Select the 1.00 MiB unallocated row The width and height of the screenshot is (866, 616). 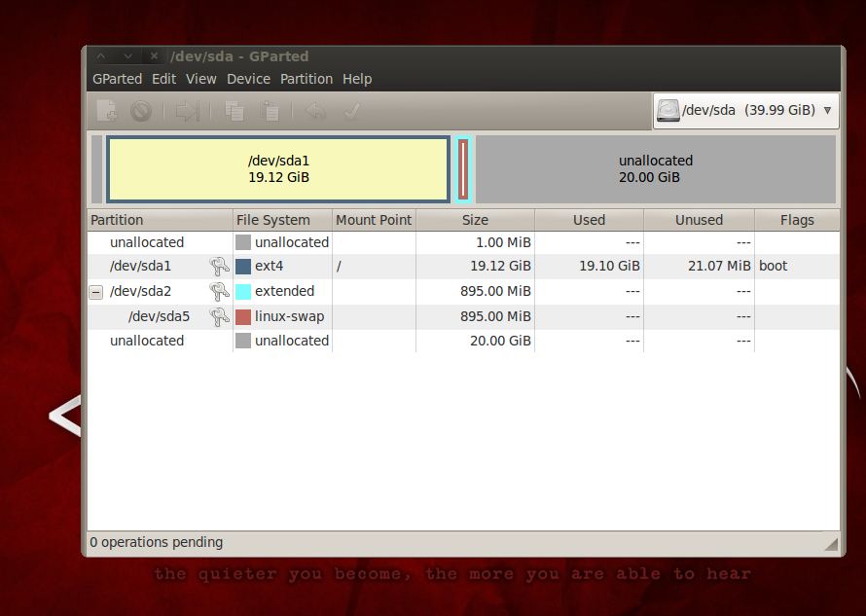point(463,242)
